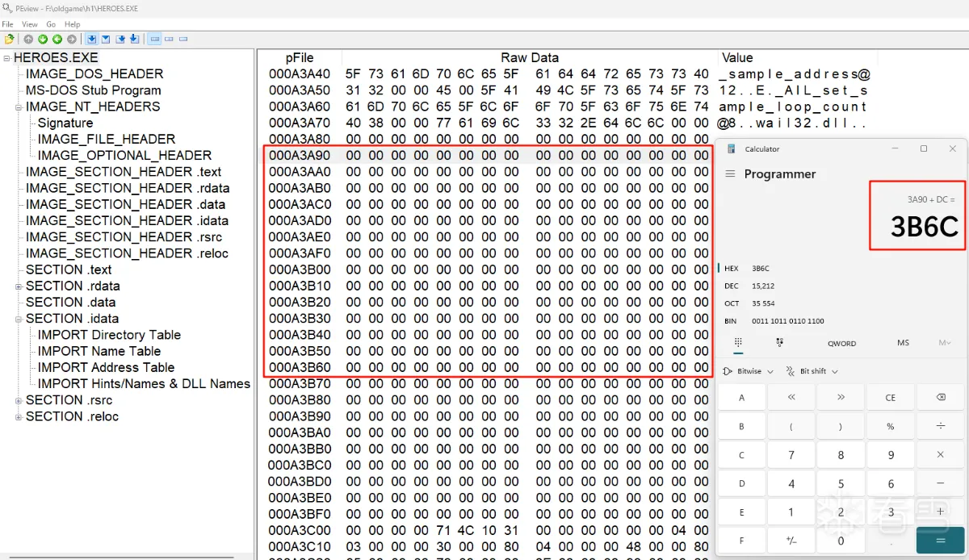Click the open file folder icon

[x=10, y=39]
